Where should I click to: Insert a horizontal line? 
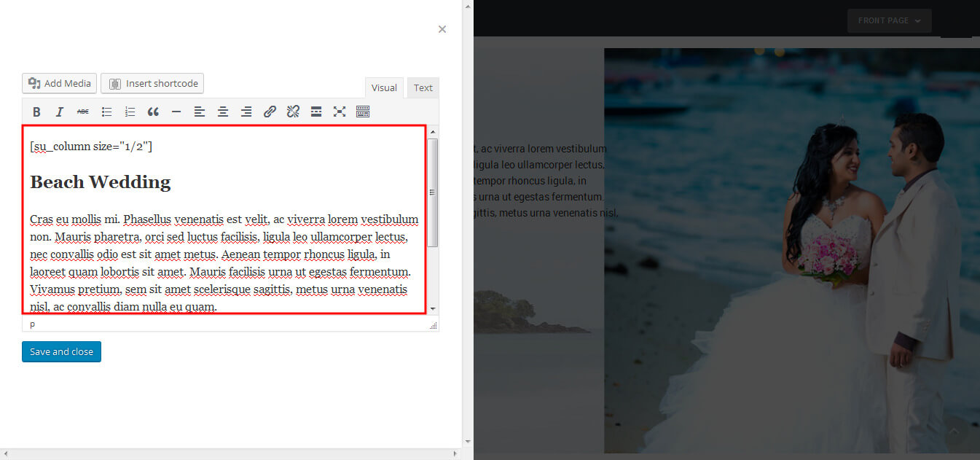(176, 112)
